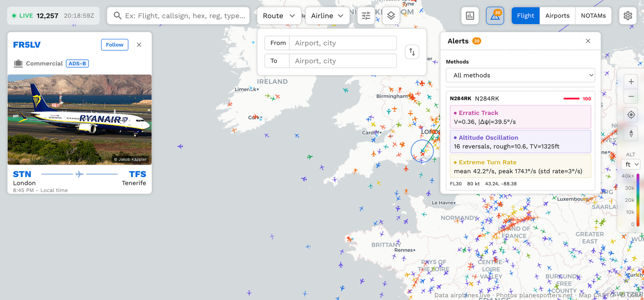The width and height of the screenshot is (644, 300).
Task: Open the All methods dropdown
Action: (x=521, y=75)
